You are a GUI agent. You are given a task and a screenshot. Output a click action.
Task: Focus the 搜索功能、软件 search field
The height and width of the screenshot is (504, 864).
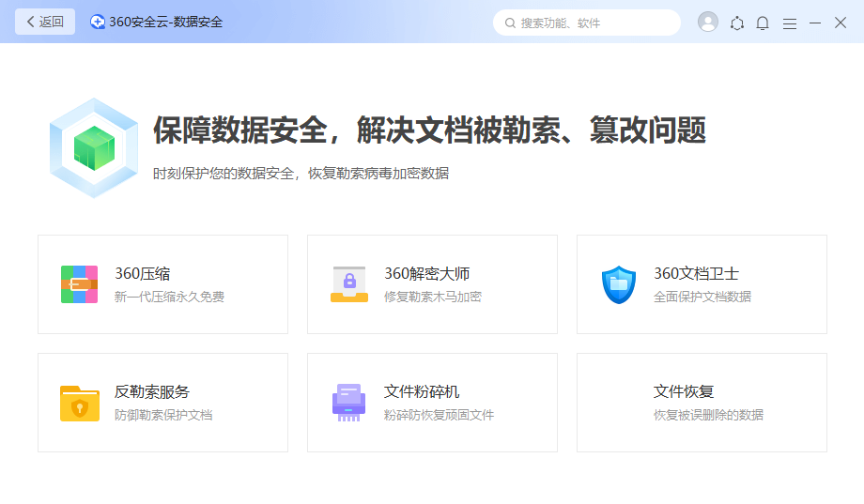pyautogui.click(x=587, y=23)
